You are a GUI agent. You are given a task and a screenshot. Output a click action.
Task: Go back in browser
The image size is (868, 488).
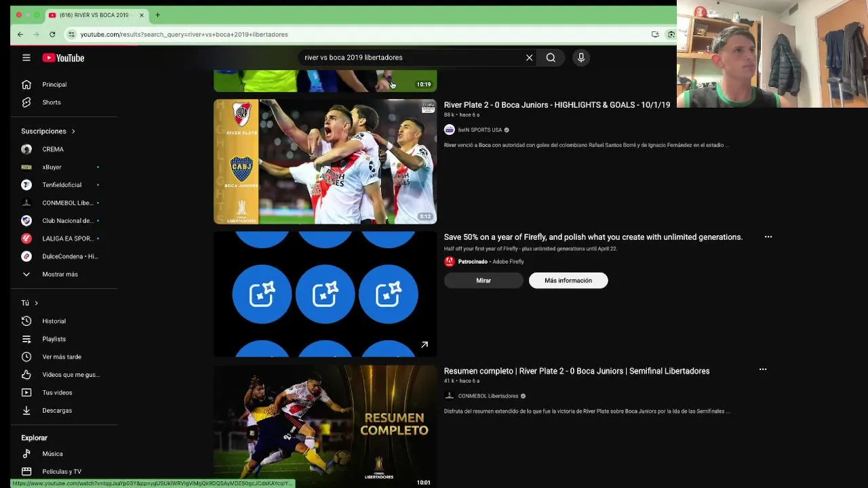pyautogui.click(x=20, y=35)
